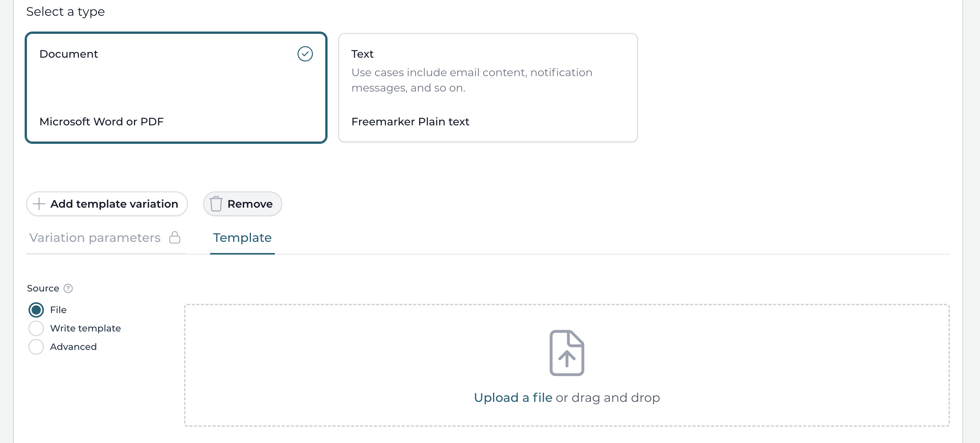Choose the Text type card
This screenshot has height=443, width=980.
488,88
